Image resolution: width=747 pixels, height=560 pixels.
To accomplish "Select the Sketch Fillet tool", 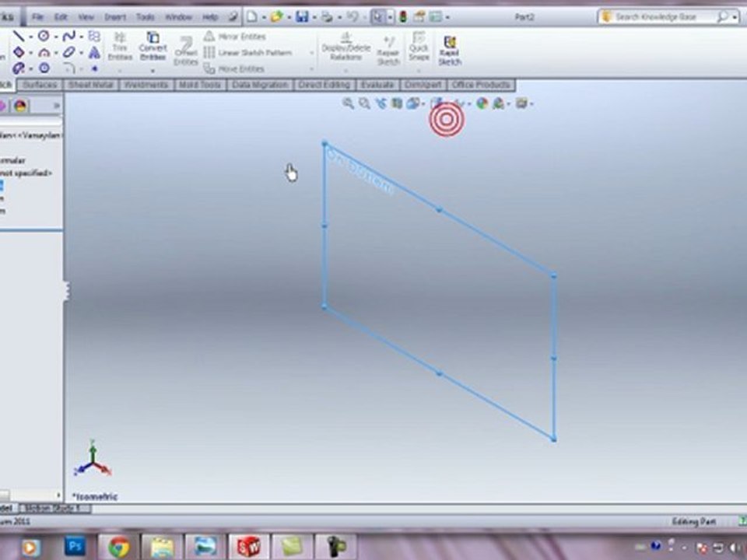I will (69, 68).
